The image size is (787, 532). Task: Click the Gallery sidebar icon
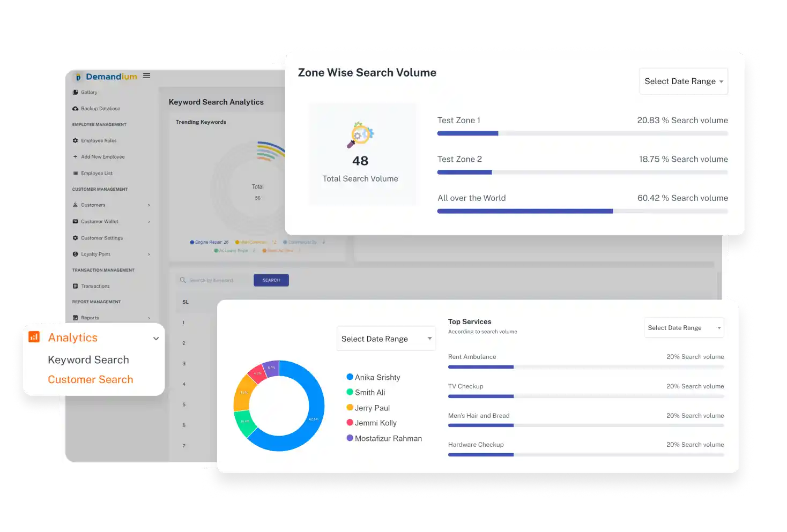(76, 92)
